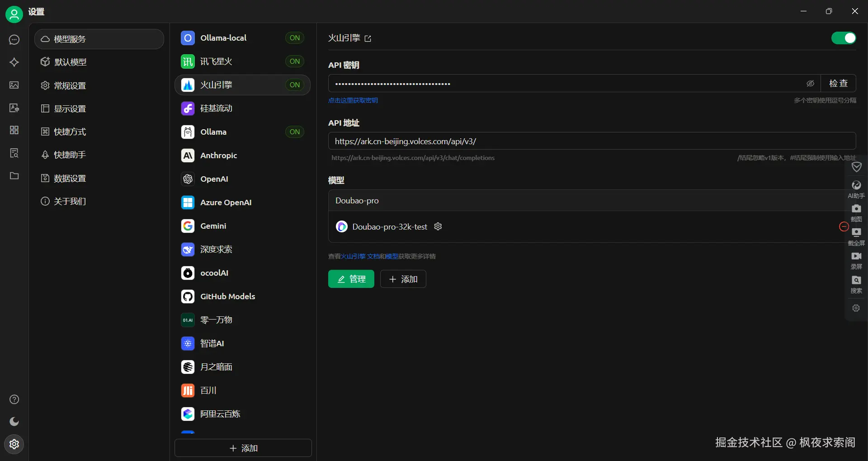This screenshot has width=868, height=461.
Task: Click the settings gear in left sidebar
Action: 14,444
